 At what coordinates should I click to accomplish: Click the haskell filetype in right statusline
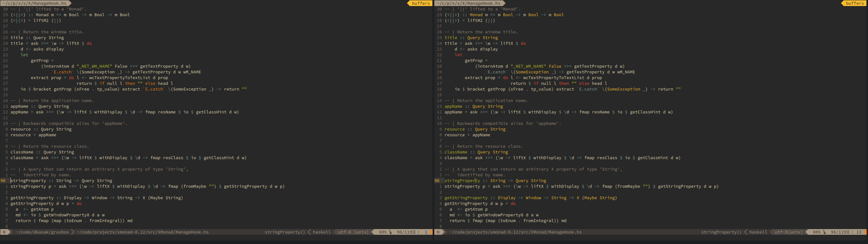click(758, 232)
